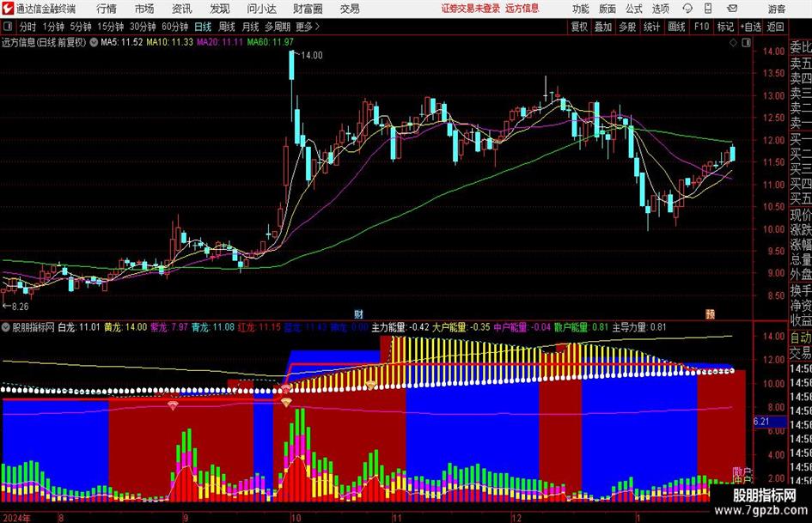This screenshot has width=812, height=523.
Task: Switch to 30分钟 period
Action: (143, 27)
